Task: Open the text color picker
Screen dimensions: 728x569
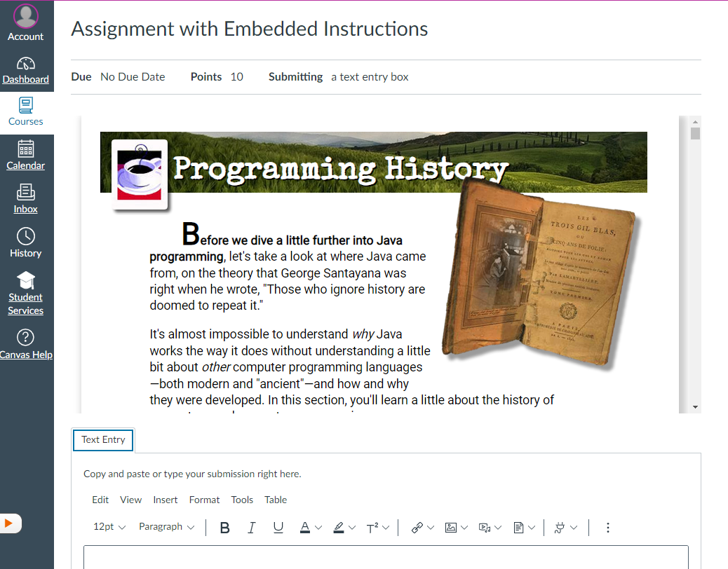Action: [x=310, y=528]
